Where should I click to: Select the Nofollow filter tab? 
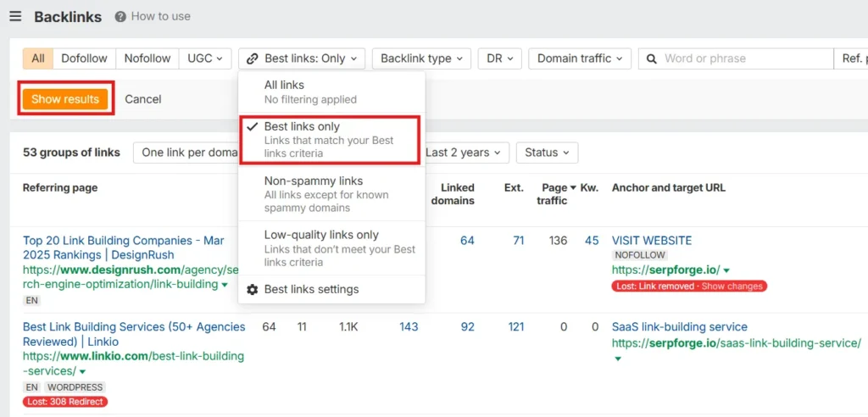click(x=147, y=58)
